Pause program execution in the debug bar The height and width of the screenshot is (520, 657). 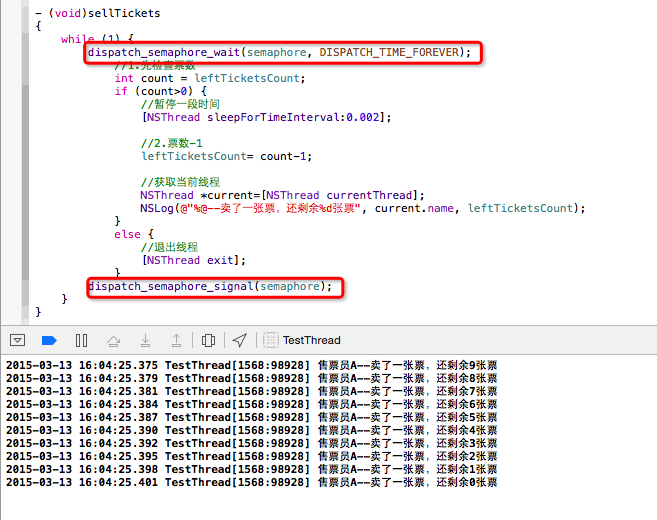82,340
